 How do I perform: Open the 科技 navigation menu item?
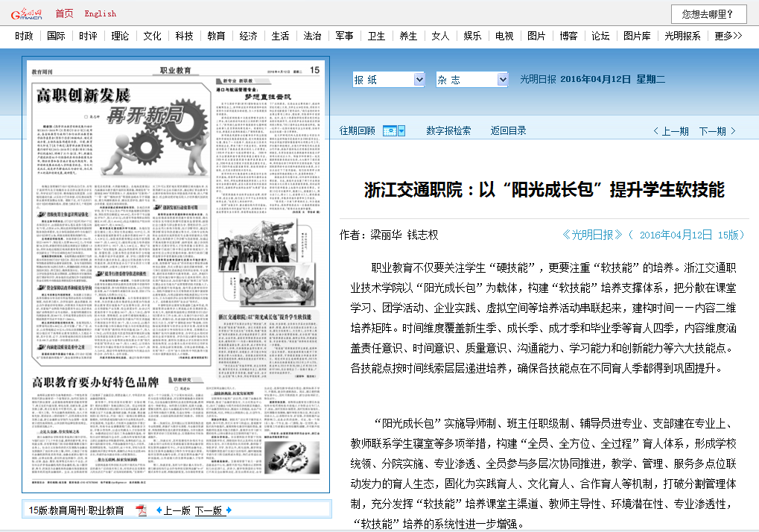184,36
